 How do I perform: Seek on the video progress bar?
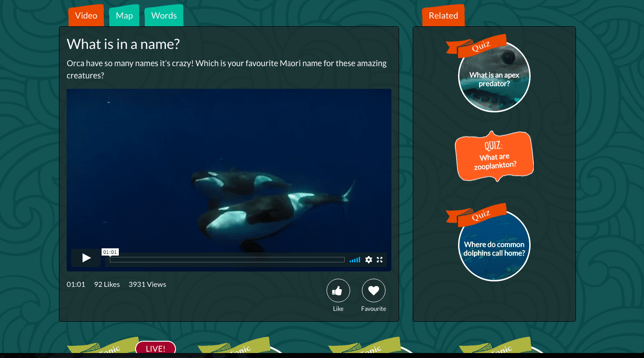click(227, 260)
